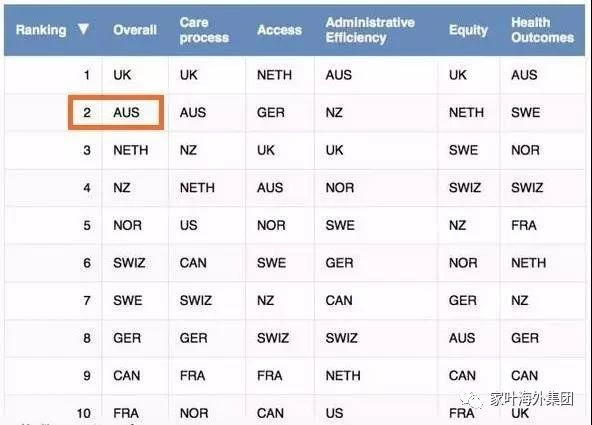Viewport: 592px width, 425px height.
Task: Click the Ranking header label
Action: coord(41,30)
